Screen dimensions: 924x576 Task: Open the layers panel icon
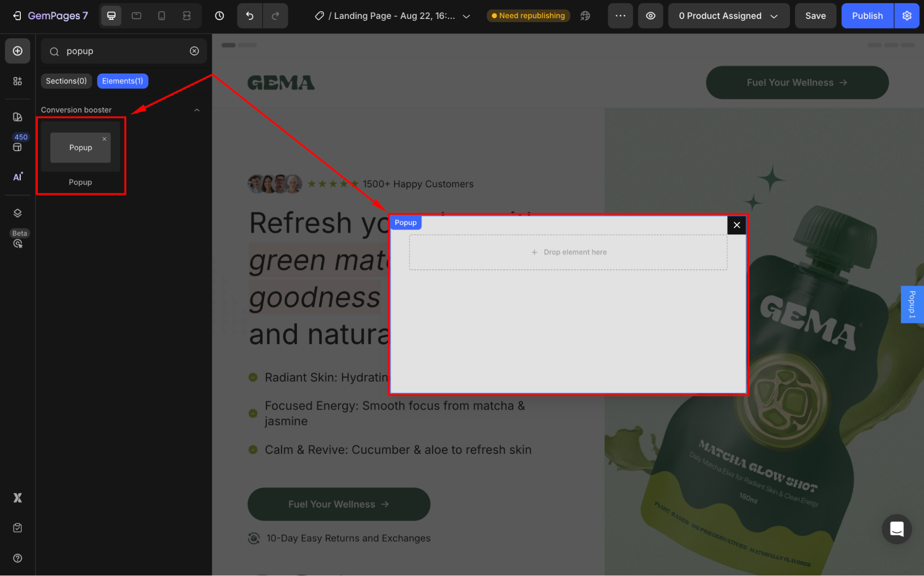18,213
